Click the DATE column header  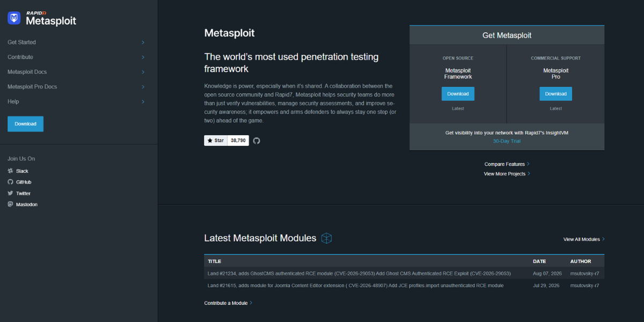(539, 261)
